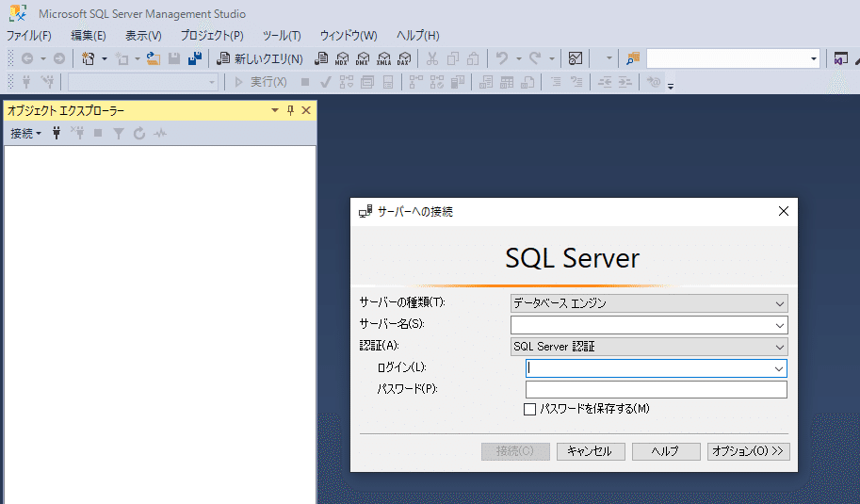The width and height of the screenshot is (860, 504).
Task: Open the 表示(V) menu
Action: tap(143, 36)
